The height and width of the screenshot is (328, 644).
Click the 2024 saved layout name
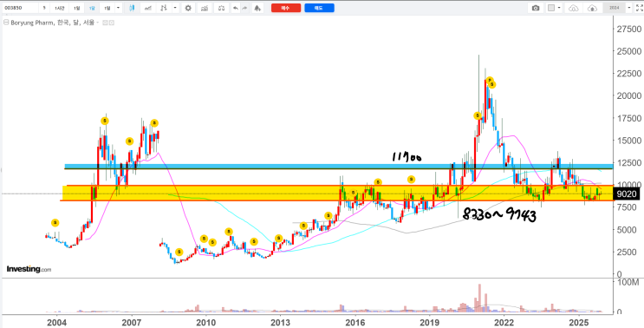(614, 8)
